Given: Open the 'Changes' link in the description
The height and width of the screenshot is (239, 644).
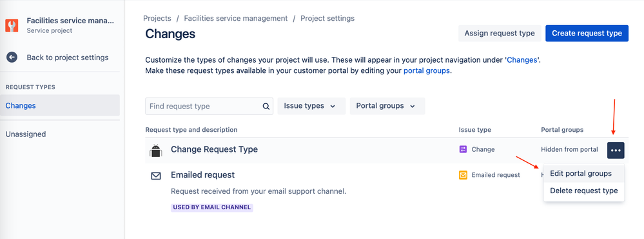Looking at the screenshot, I should point(522,59).
